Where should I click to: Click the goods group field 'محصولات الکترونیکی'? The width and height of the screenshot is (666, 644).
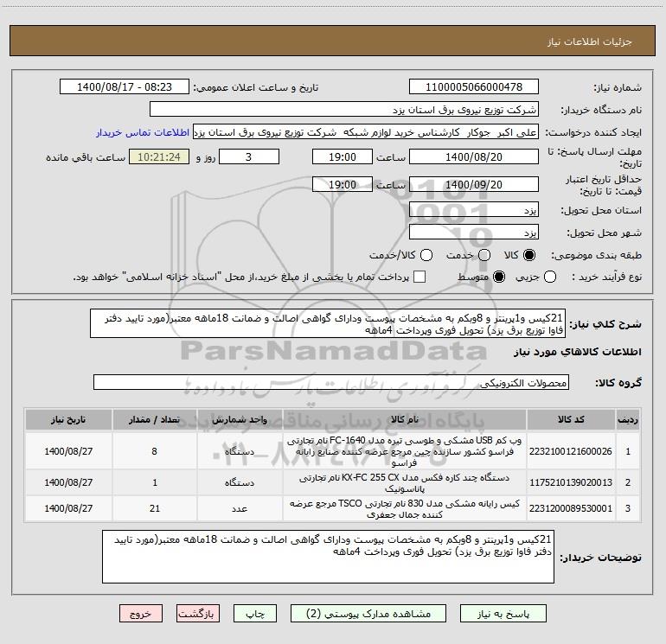tap(331, 382)
